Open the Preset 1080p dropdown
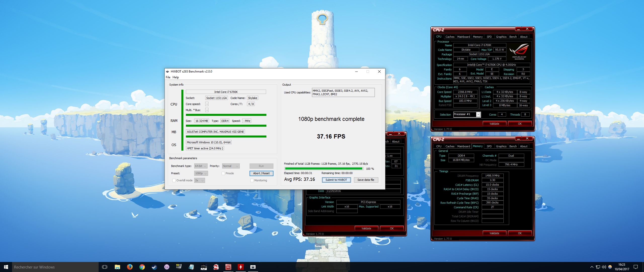The image size is (644, 272). coord(201,173)
